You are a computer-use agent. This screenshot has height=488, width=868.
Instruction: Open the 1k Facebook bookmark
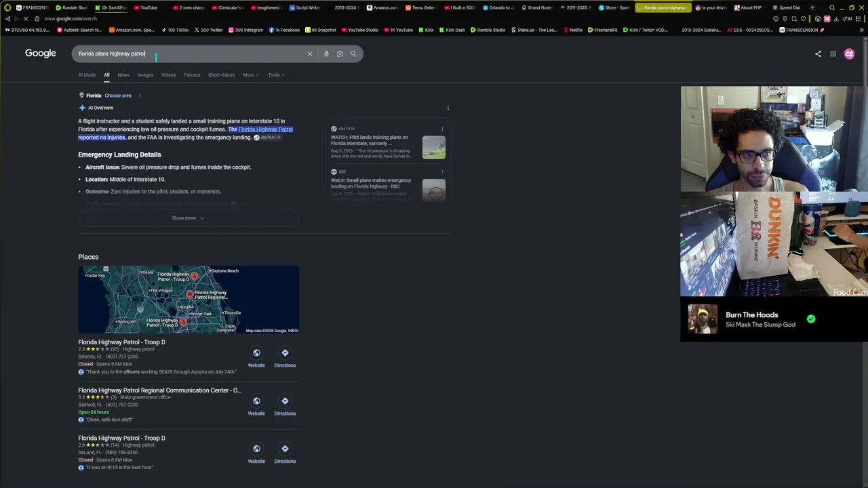coord(284,30)
